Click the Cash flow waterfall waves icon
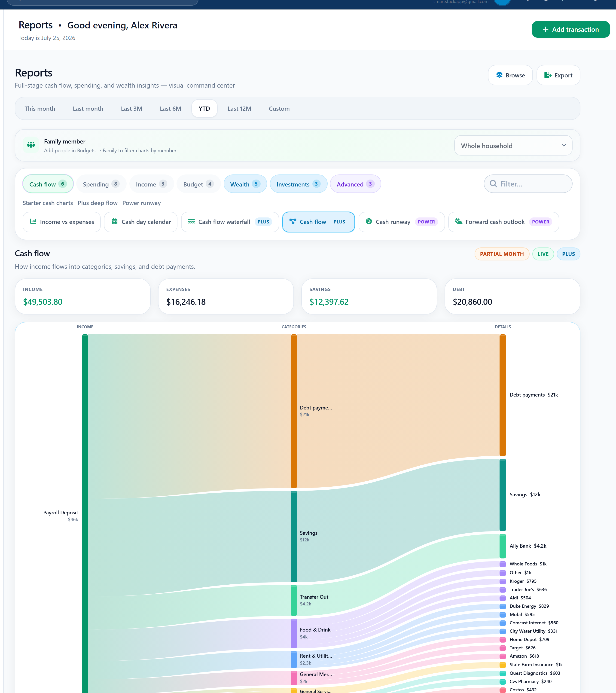This screenshot has width=616, height=693. [191, 221]
